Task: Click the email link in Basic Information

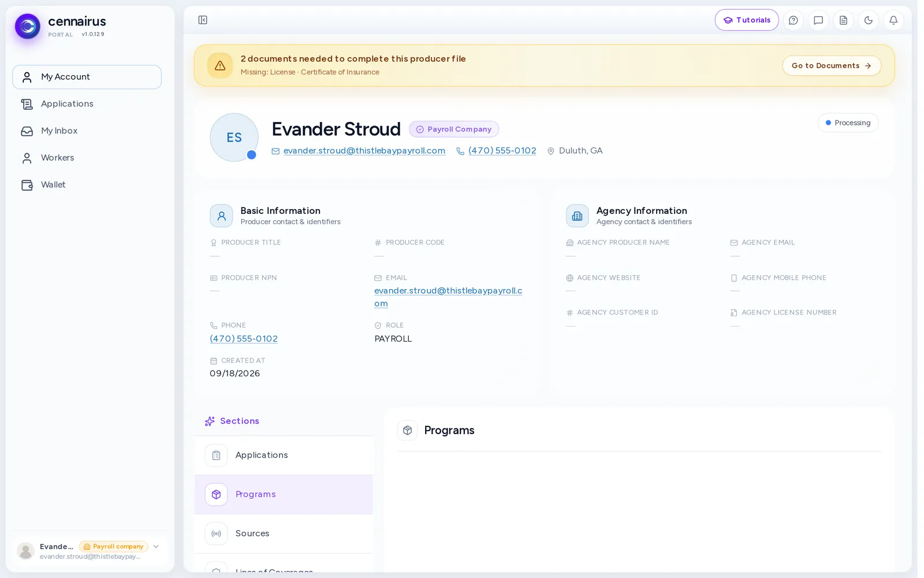Action: [448, 297]
